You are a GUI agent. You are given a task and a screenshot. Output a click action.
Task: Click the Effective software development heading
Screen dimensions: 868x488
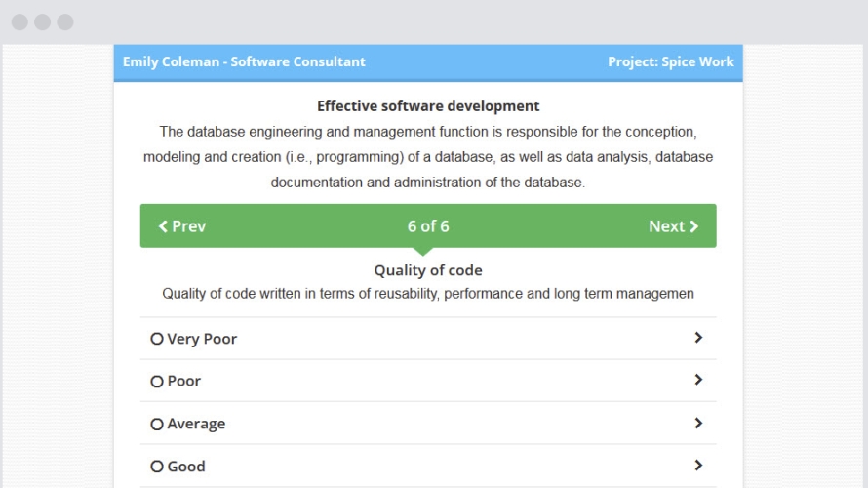(x=428, y=106)
